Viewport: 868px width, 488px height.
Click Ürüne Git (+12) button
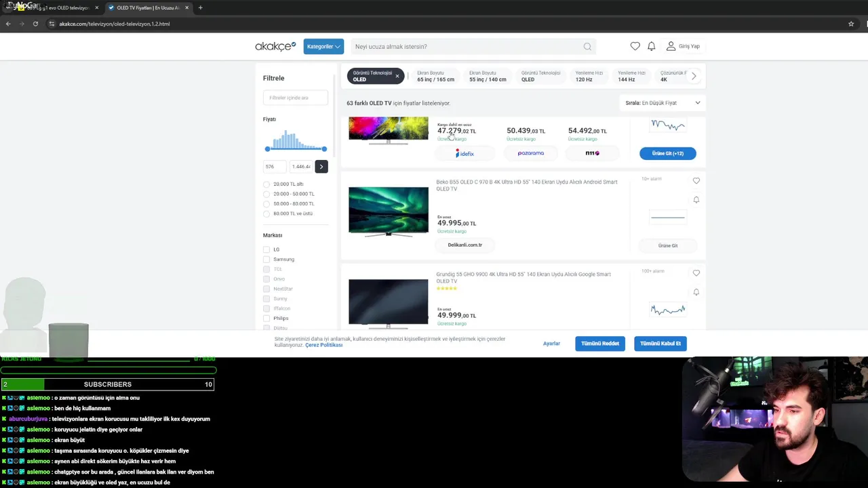[668, 153]
